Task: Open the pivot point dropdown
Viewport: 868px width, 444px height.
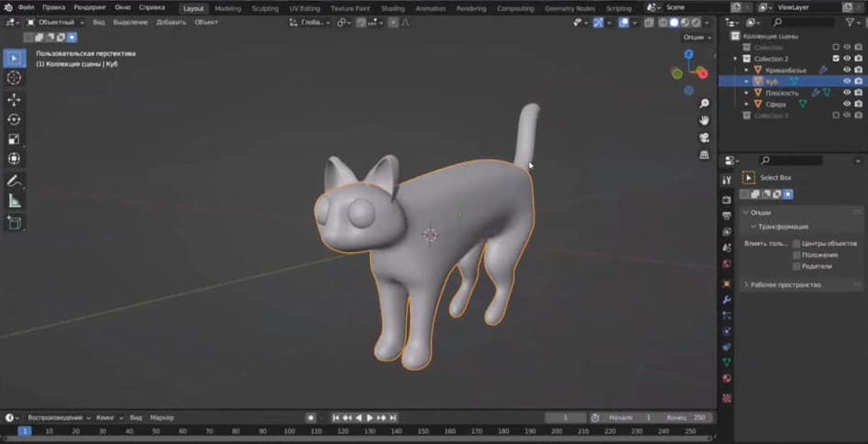Action: [345, 23]
